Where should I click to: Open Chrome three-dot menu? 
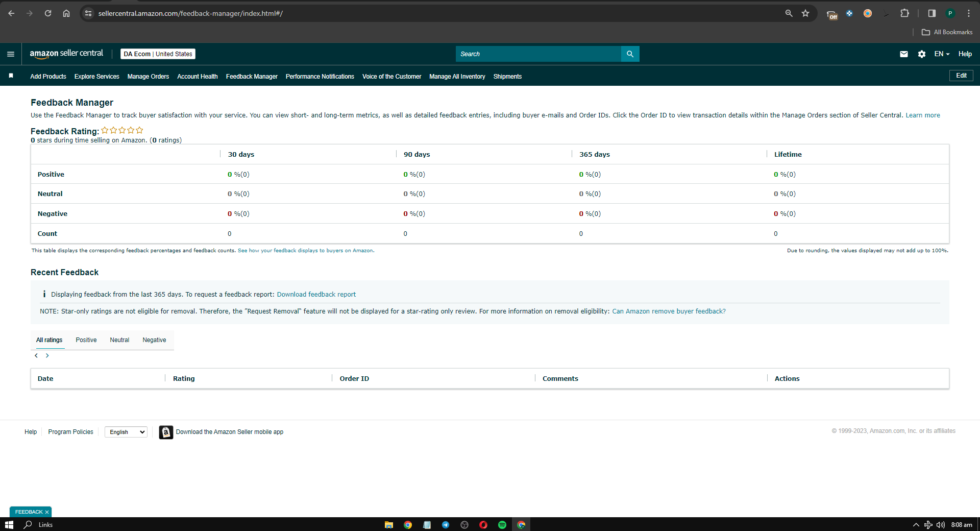968,13
